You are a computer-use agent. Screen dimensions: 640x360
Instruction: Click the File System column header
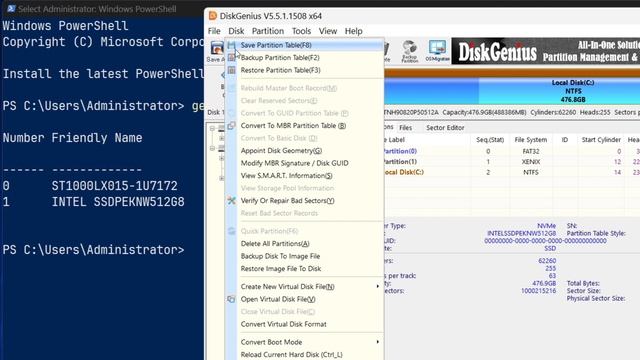tap(531, 140)
